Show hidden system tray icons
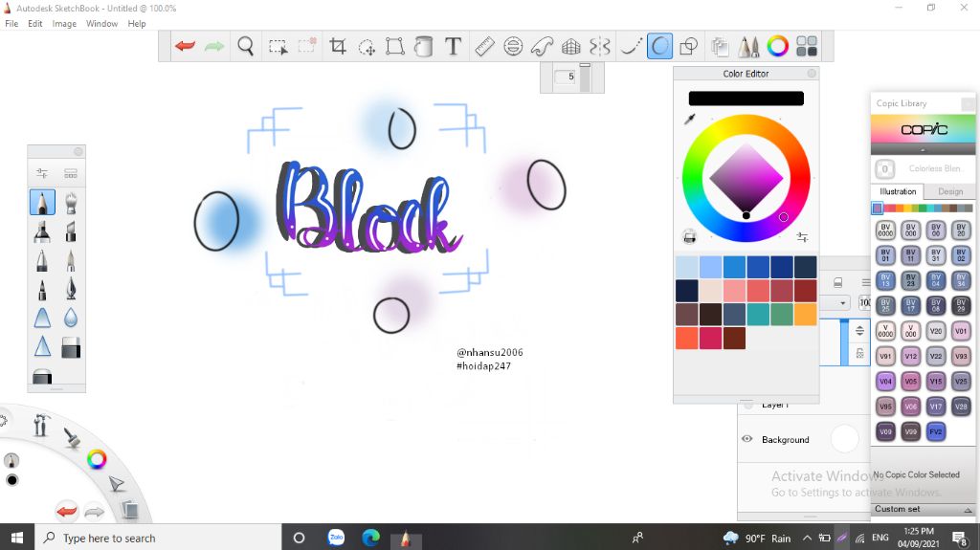Image resolution: width=980 pixels, height=550 pixels. (807, 538)
